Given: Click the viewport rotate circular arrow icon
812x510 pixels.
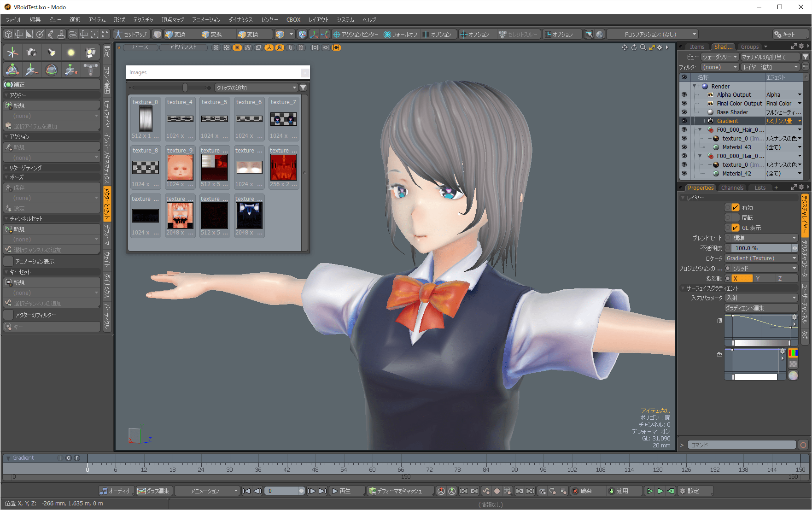Looking at the screenshot, I should 634,47.
